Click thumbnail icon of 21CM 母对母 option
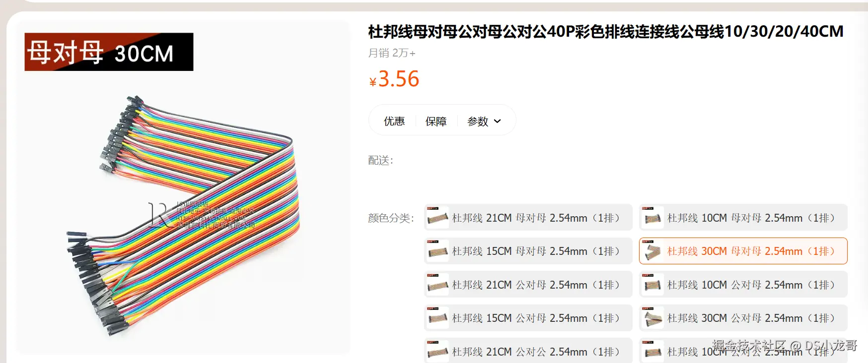Screen dimensions: 868x363 coord(438,218)
